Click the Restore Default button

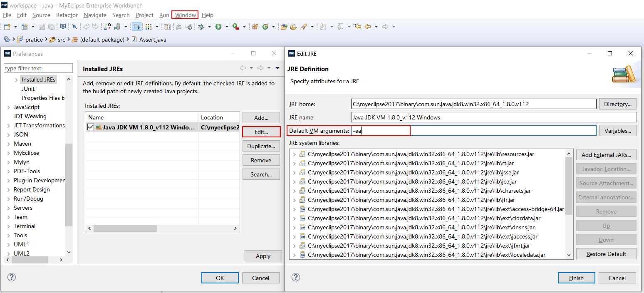(x=606, y=254)
